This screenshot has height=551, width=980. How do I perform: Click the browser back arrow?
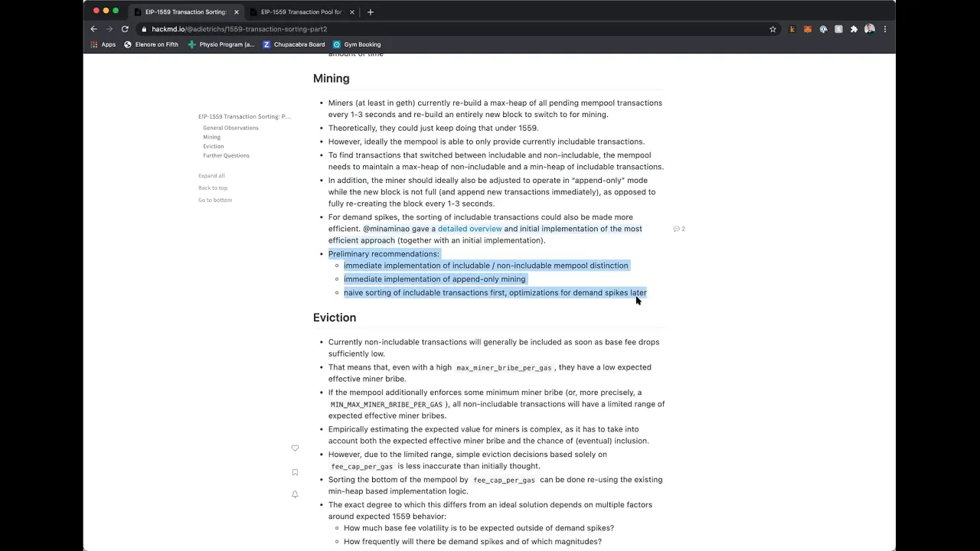[x=94, y=29]
